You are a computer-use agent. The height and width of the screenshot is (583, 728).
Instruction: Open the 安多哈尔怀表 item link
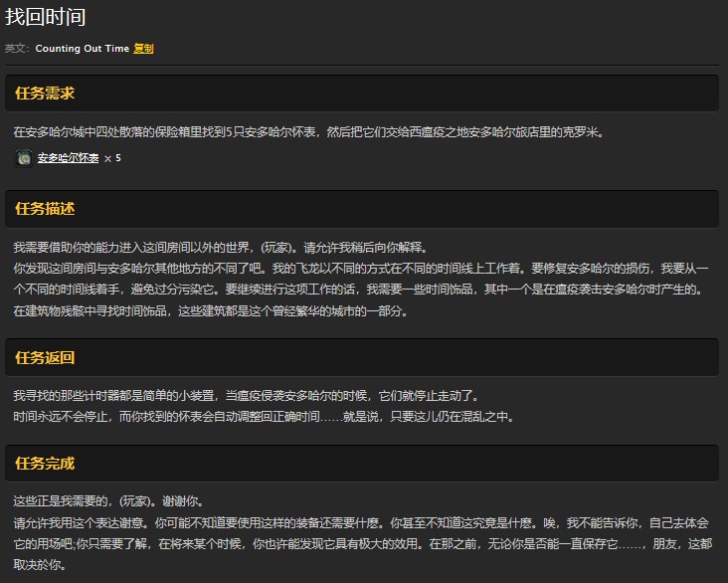(x=68, y=158)
